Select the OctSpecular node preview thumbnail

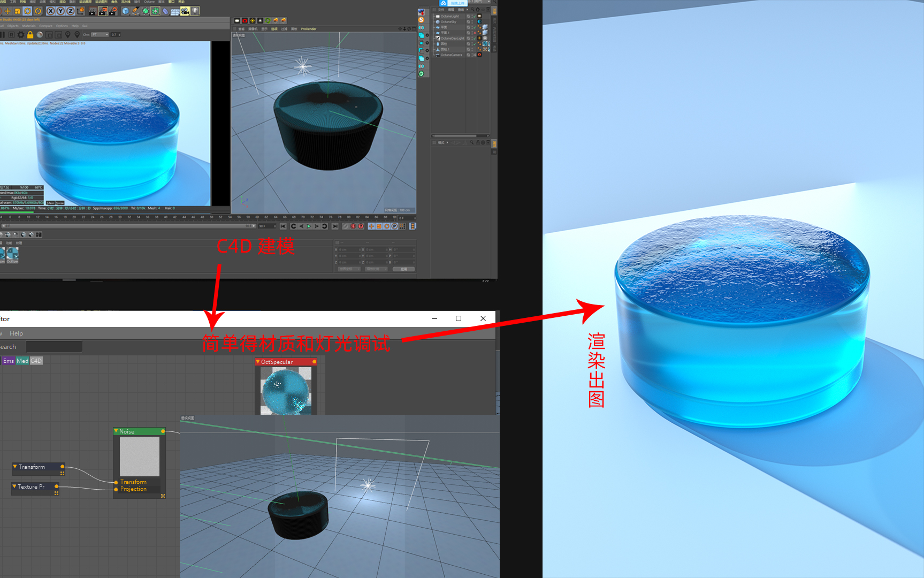pyautogui.click(x=286, y=390)
